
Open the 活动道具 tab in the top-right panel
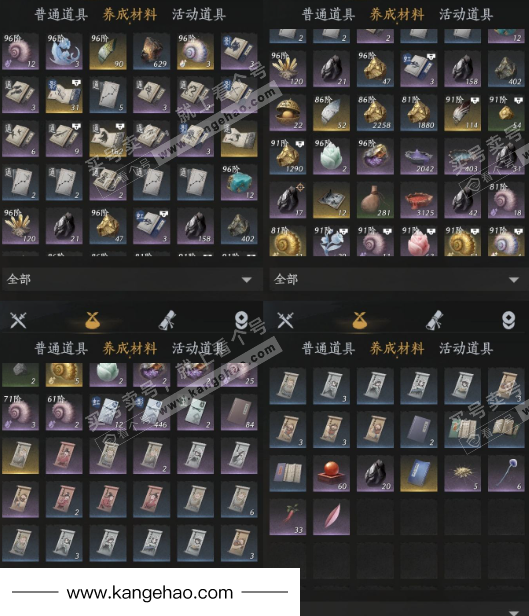tap(466, 15)
